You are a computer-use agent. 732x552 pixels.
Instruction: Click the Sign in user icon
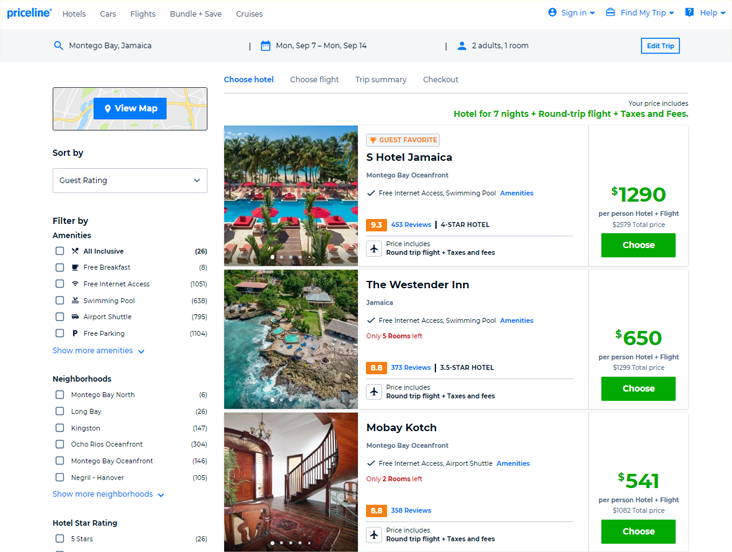[x=552, y=13]
